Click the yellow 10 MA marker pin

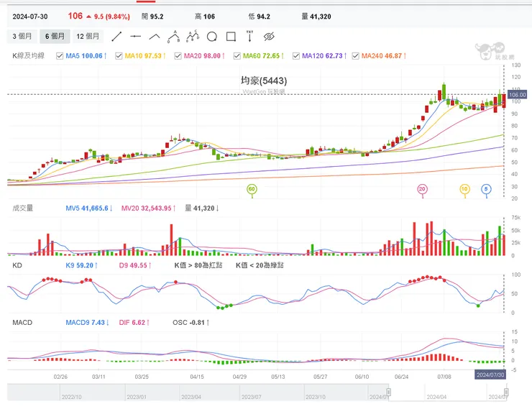pos(464,190)
